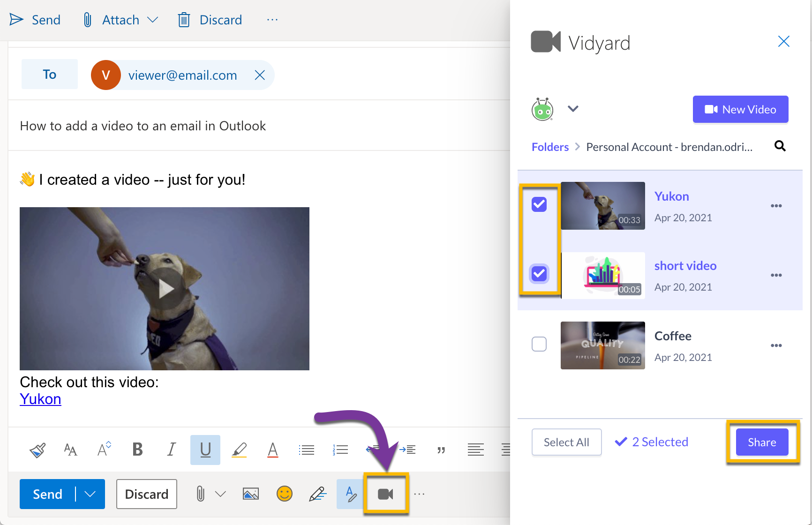Open the signature pen icon
812x525 pixels.
[317, 494]
